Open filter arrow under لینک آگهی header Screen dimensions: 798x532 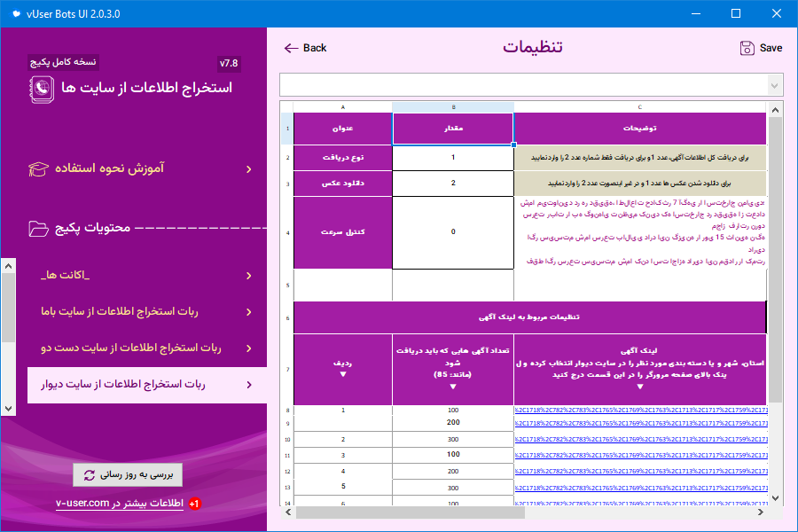pos(640,387)
